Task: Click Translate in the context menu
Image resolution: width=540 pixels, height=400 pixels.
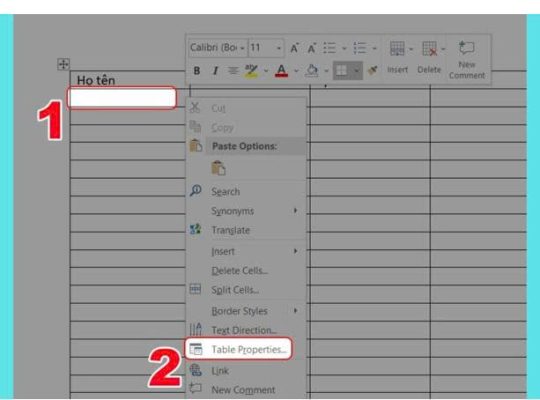Action: 230,230
